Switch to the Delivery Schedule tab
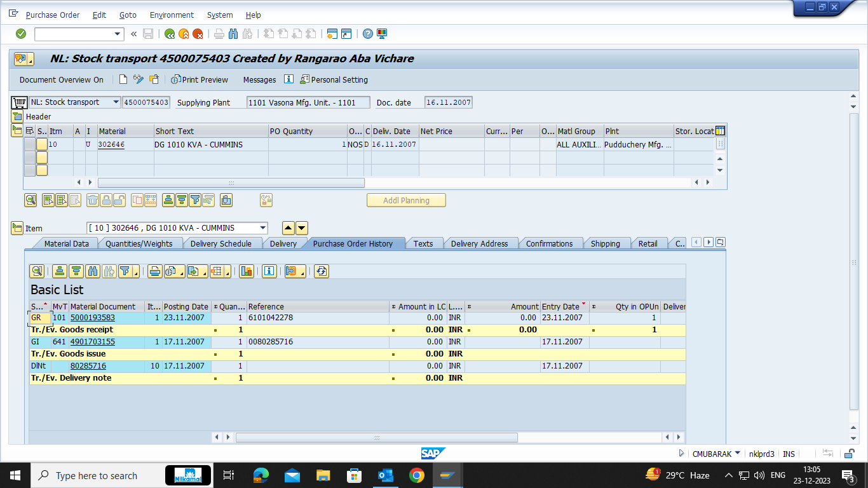868x488 pixels. 220,243
